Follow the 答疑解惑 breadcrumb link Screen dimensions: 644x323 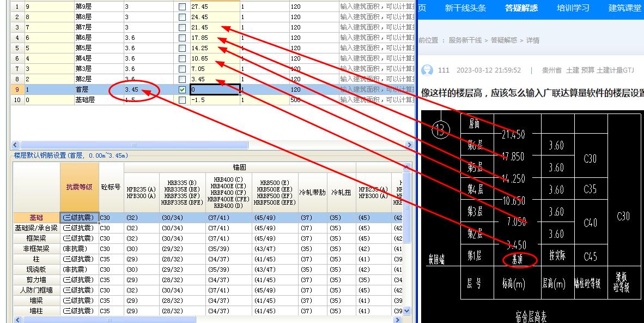pos(504,40)
